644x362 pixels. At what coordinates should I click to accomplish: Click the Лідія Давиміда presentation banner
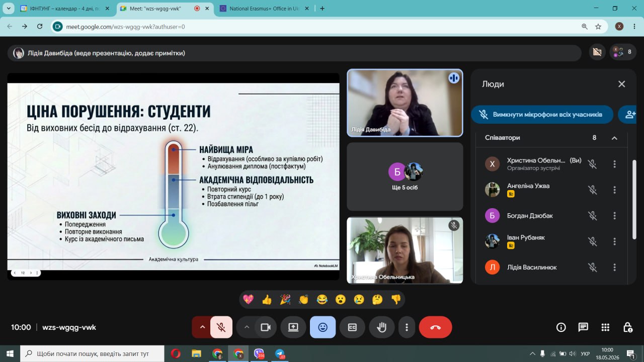coord(294,53)
